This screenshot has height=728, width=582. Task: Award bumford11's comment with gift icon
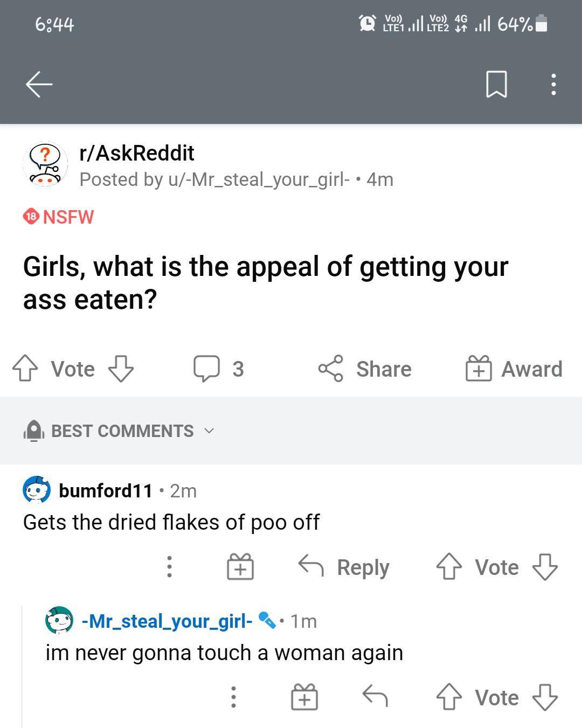(x=240, y=567)
